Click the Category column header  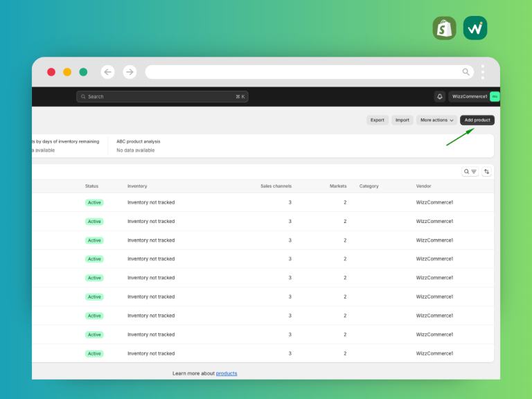point(369,186)
